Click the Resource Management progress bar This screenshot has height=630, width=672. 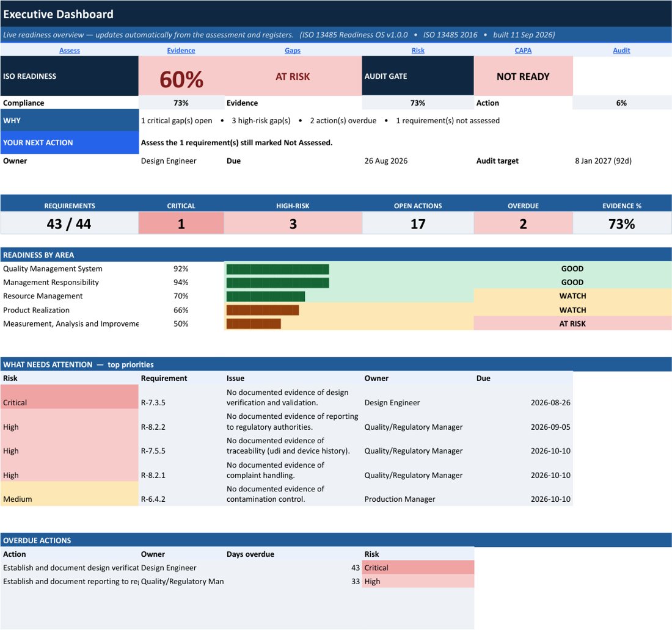click(x=266, y=296)
